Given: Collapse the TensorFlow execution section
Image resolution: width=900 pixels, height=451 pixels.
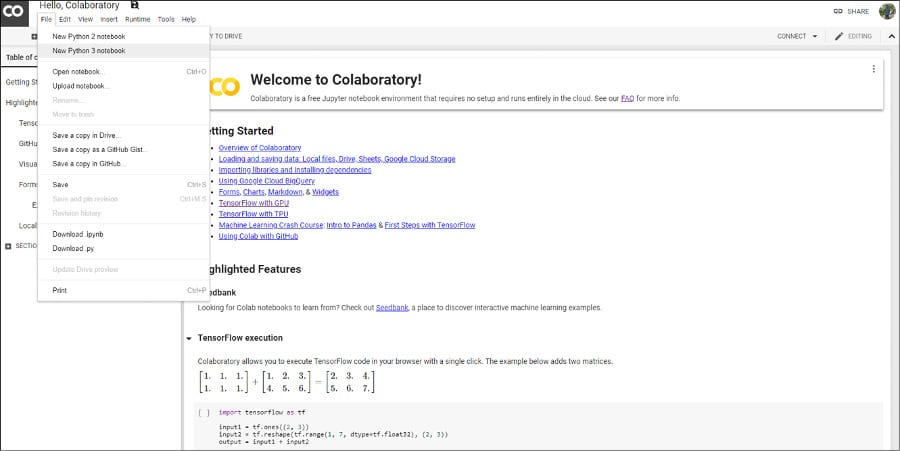Looking at the screenshot, I should pyautogui.click(x=189, y=339).
